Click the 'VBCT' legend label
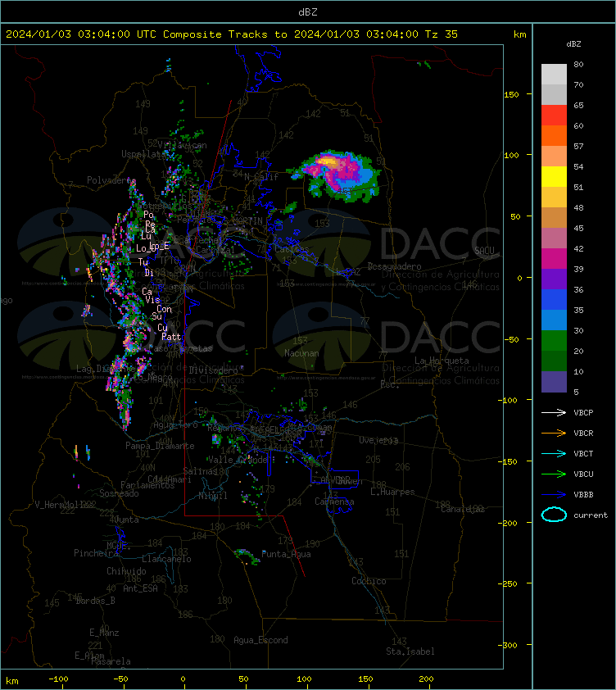 583,454
